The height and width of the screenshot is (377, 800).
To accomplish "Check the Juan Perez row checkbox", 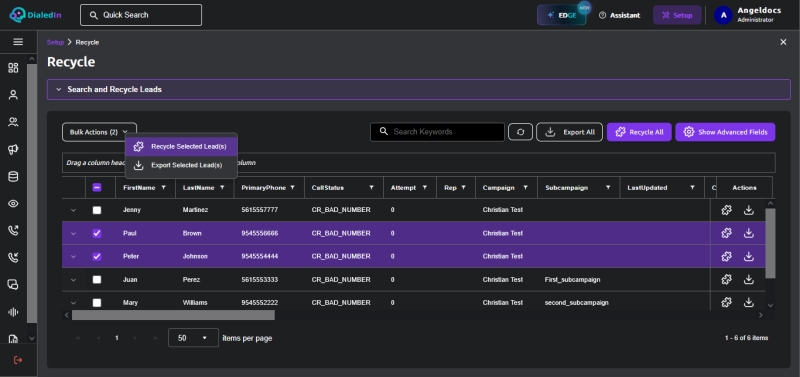I will click(97, 280).
